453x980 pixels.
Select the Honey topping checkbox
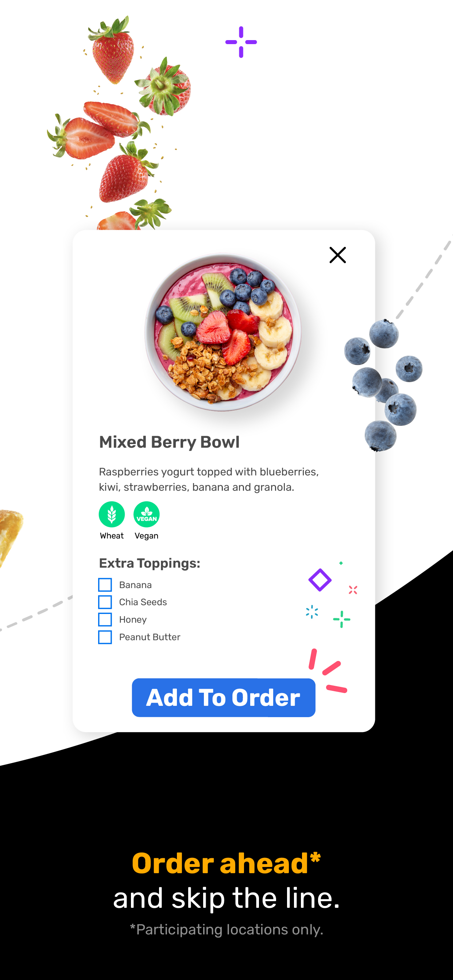(105, 619)
